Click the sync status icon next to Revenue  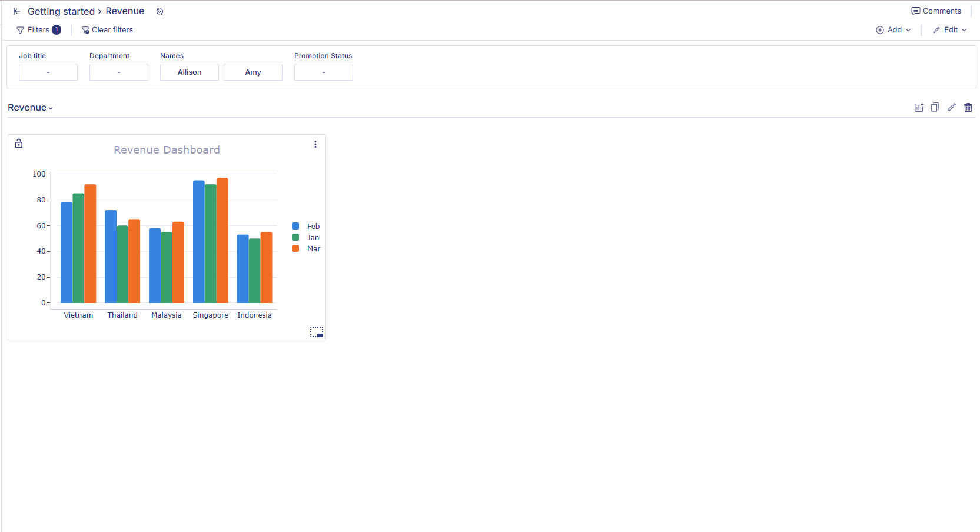(x=160, y=11)
